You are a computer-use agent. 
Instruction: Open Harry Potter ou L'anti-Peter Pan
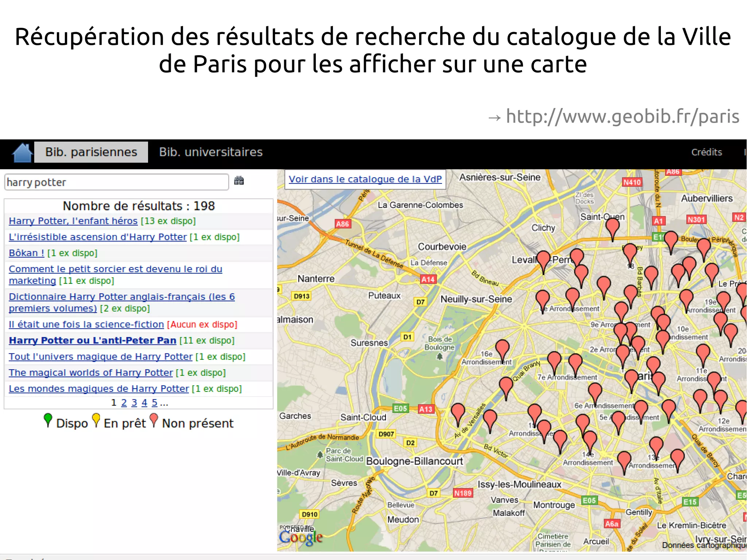(x=93, y=340)
